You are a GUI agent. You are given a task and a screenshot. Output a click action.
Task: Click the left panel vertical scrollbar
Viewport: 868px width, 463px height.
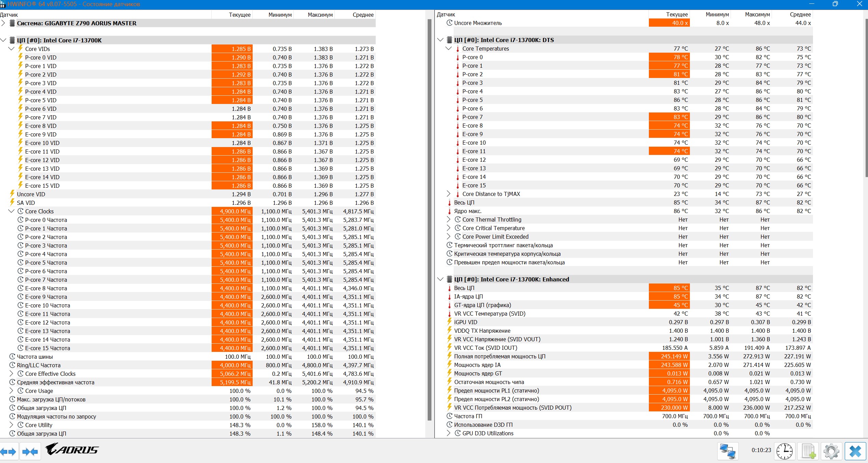tap(429, 219)
